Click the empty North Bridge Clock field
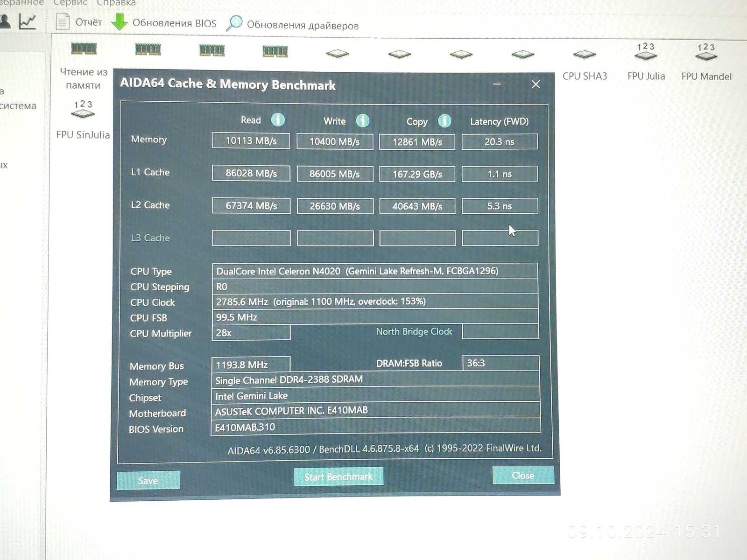Image resolution: width=747 pixels, height=560 pixels. click(500, 331)
